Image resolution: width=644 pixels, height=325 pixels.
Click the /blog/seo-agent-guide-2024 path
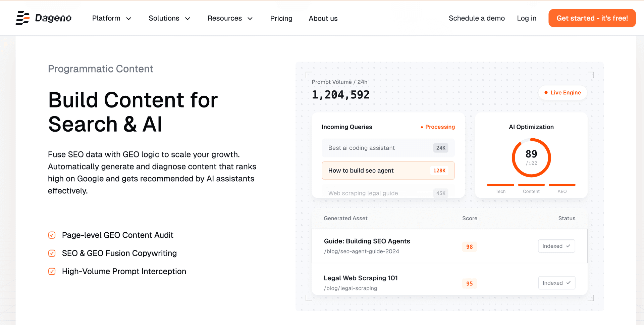point(362,251)
